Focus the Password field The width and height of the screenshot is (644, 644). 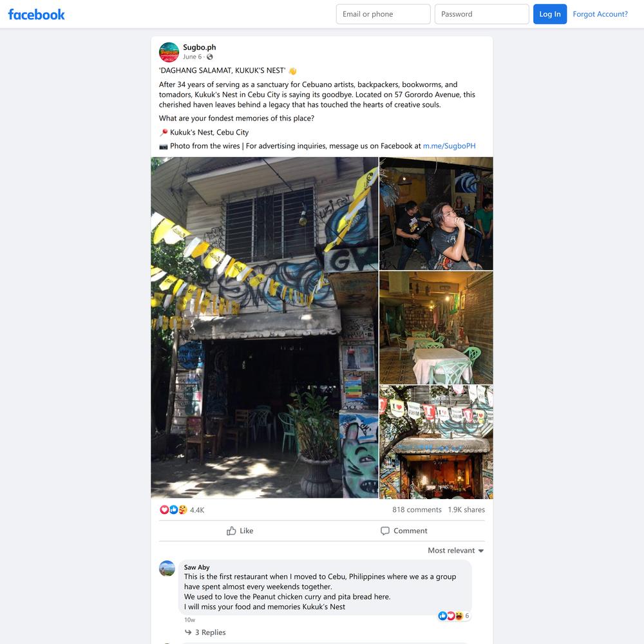pos(482,14)
